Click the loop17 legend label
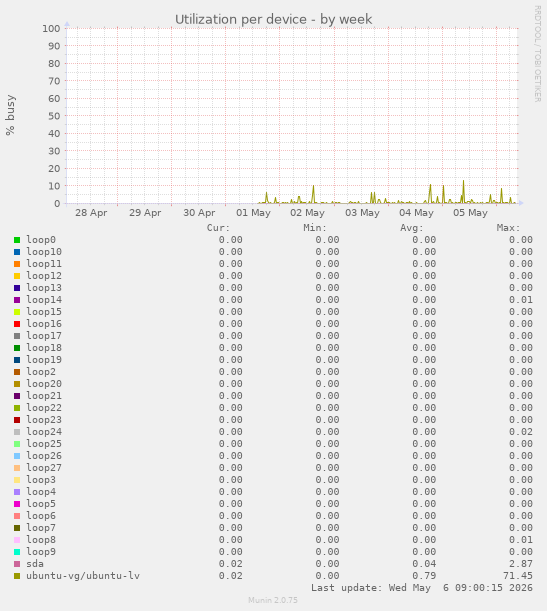547x611 pixels. tap(44, 336)
